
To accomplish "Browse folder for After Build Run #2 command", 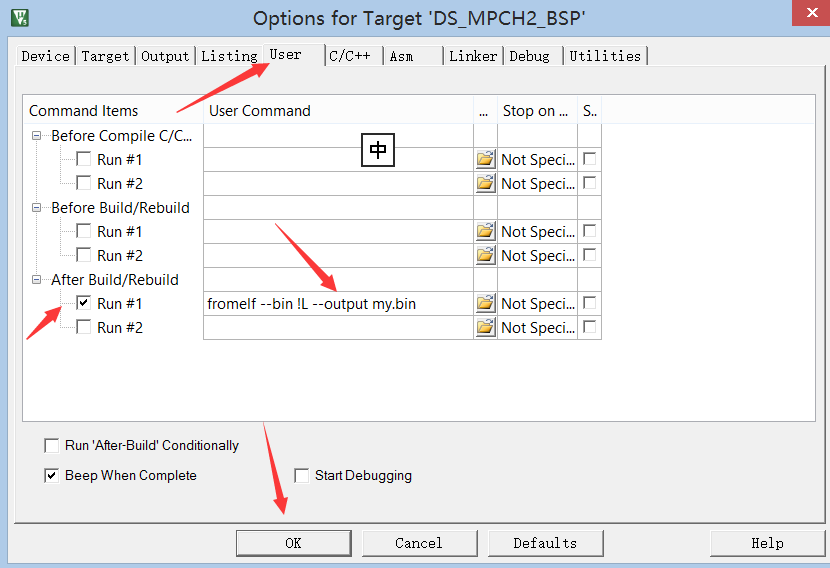I will [x=485, y=328].
